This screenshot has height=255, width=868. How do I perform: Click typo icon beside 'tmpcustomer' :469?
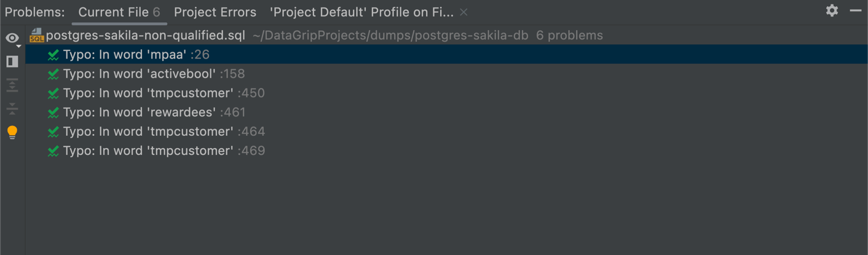pos(53,151)
